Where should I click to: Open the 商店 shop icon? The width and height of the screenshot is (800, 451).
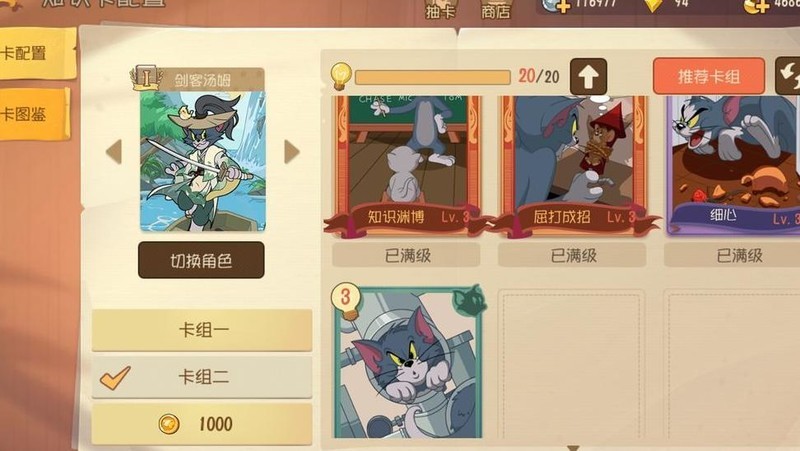[496, 9]
